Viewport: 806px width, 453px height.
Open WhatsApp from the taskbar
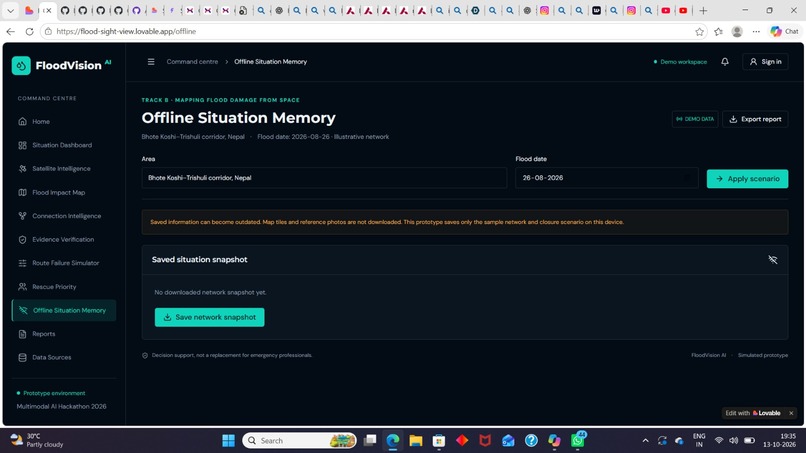pos(578,440)
